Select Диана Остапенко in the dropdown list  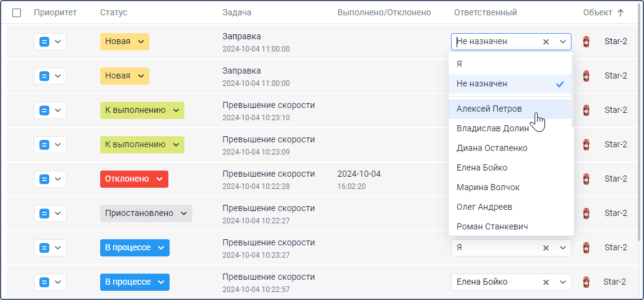(492, 148)
